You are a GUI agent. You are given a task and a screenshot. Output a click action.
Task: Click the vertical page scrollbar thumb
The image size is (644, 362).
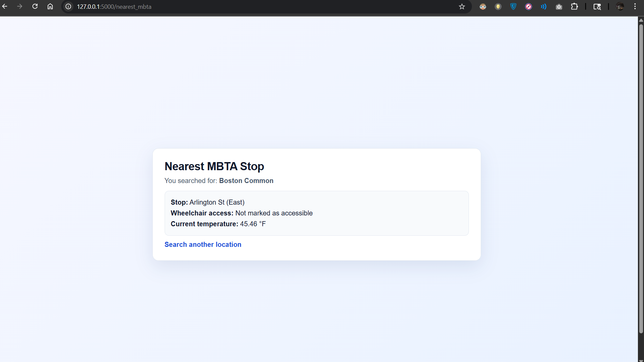click(x=641, y=179)
